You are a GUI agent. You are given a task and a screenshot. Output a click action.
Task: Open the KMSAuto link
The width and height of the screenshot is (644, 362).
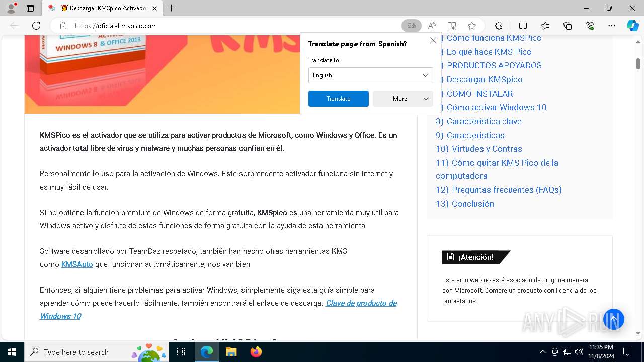pos(77,264)
